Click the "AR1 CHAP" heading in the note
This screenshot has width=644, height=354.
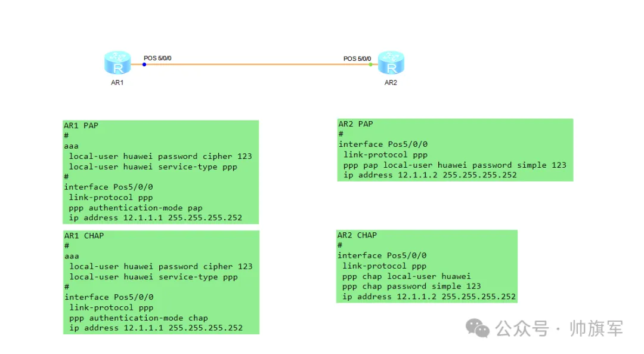(x=84, y=236)
